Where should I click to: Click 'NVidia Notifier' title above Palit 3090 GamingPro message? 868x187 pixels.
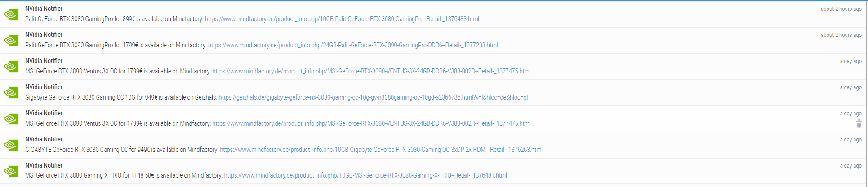[44, 35]
